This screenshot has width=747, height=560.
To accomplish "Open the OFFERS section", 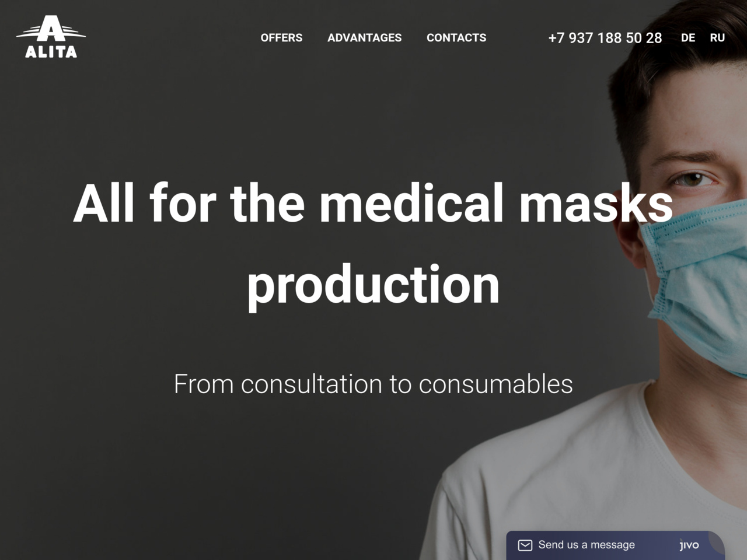I will [x=281, y=37].
